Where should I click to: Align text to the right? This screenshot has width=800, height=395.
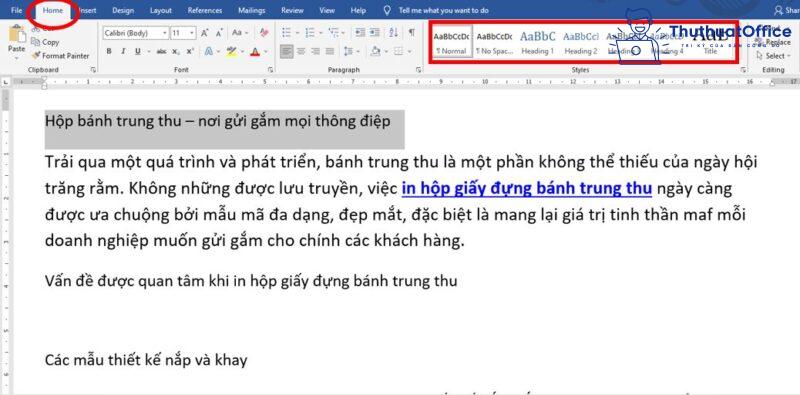point(315,52)
